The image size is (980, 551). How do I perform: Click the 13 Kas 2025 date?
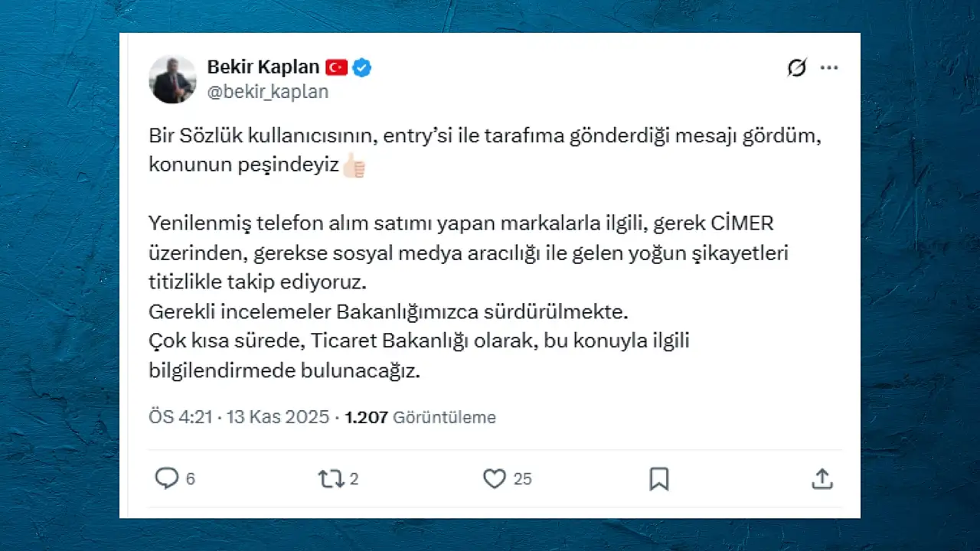pyautogui.click(x=278, y=417)
